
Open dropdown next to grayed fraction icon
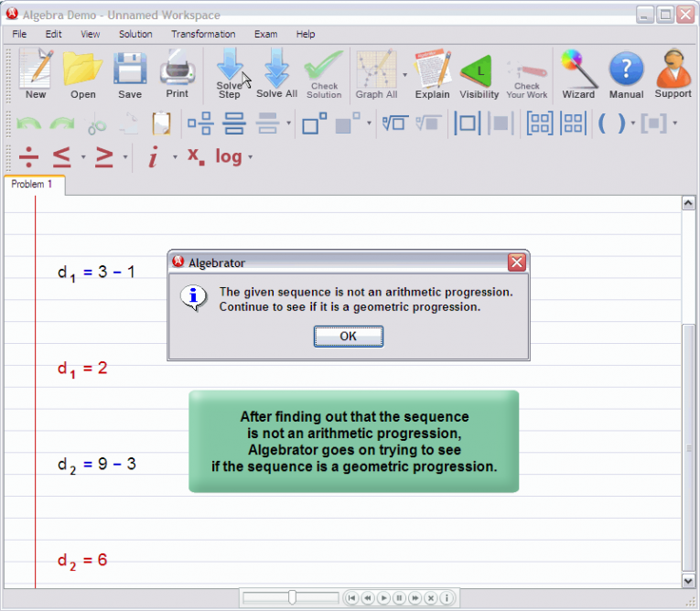[x=289, y=123]
